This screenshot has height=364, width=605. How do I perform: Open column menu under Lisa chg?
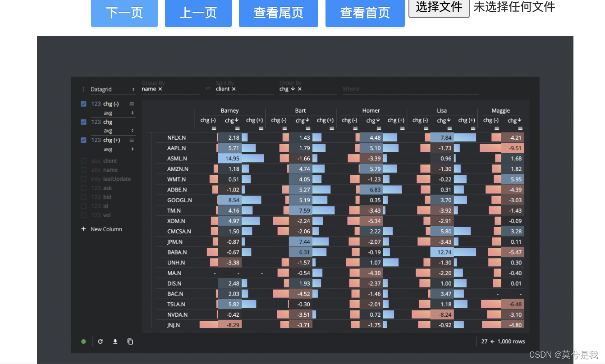pyautogui.click(x=449, y=128)
